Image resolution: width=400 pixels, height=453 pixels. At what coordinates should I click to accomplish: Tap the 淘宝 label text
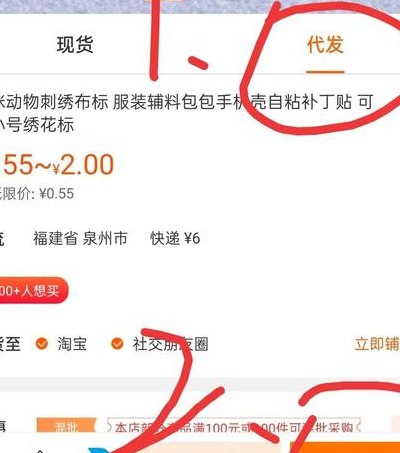72,344
